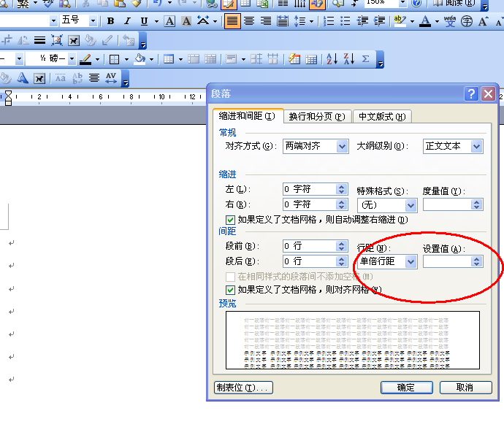The height and width of the screenshot is (438, 504).
Task: Click 设置值 spacing value field
Action: pyautogui.click(x=447, y=261)
